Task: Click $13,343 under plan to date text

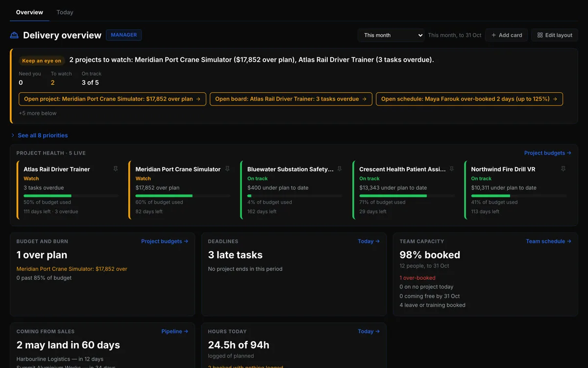Action: [x=393, y=188]
